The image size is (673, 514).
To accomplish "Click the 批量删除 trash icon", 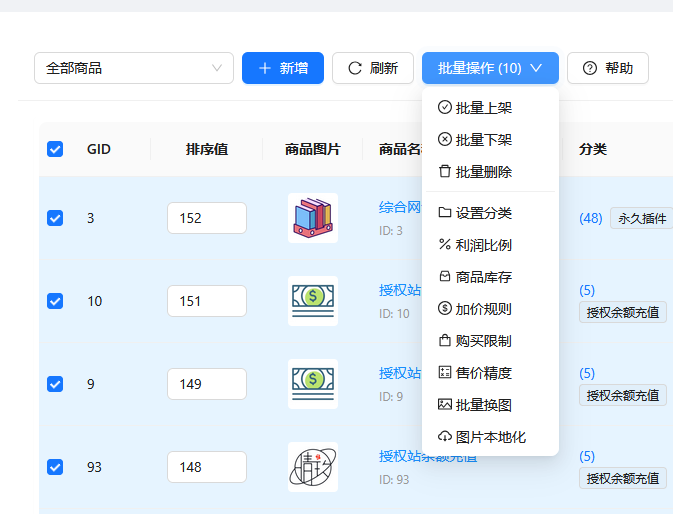I will click(445, 172).
